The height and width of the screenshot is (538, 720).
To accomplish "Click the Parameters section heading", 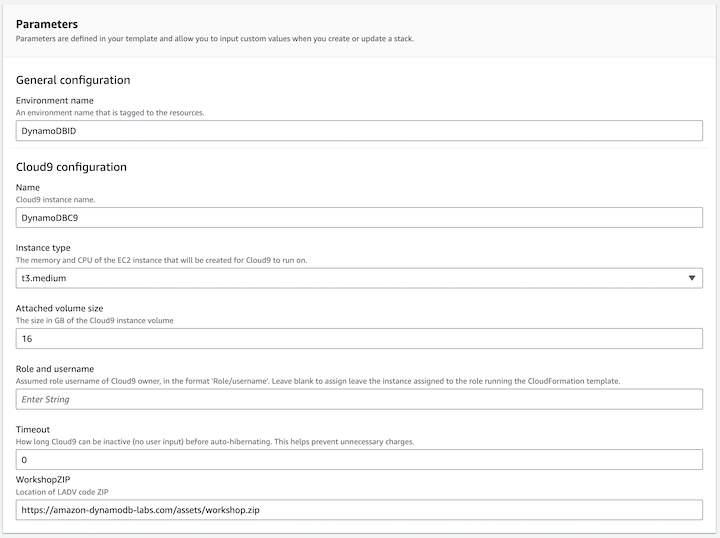I will (x=47, y=23).
